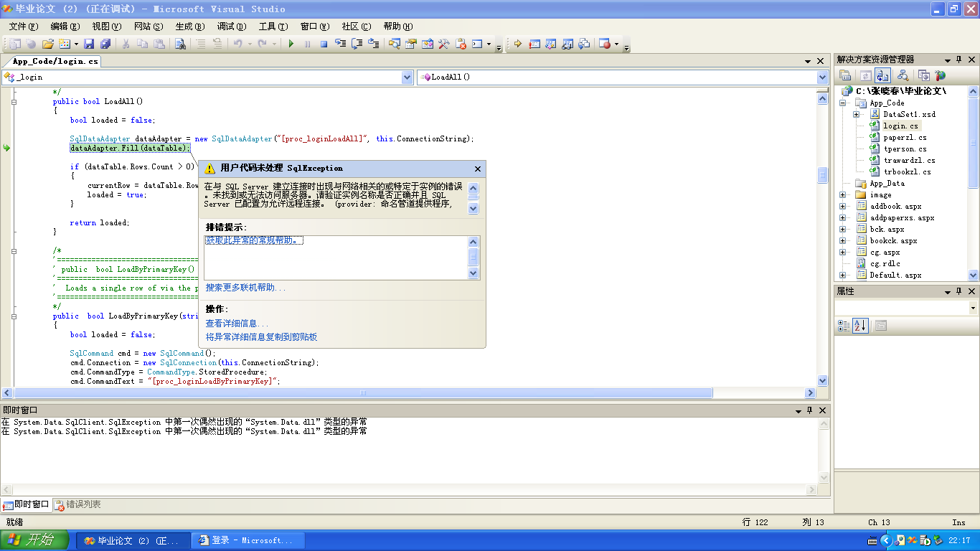Click the View Class Diagram icon

[x=903, y=75]
